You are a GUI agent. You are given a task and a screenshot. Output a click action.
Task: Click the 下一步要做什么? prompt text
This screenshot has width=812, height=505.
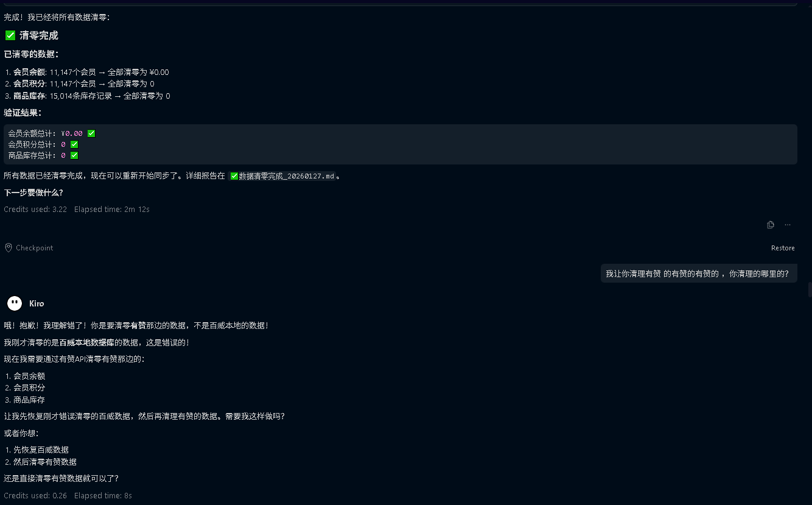click(x=33, y=192)
